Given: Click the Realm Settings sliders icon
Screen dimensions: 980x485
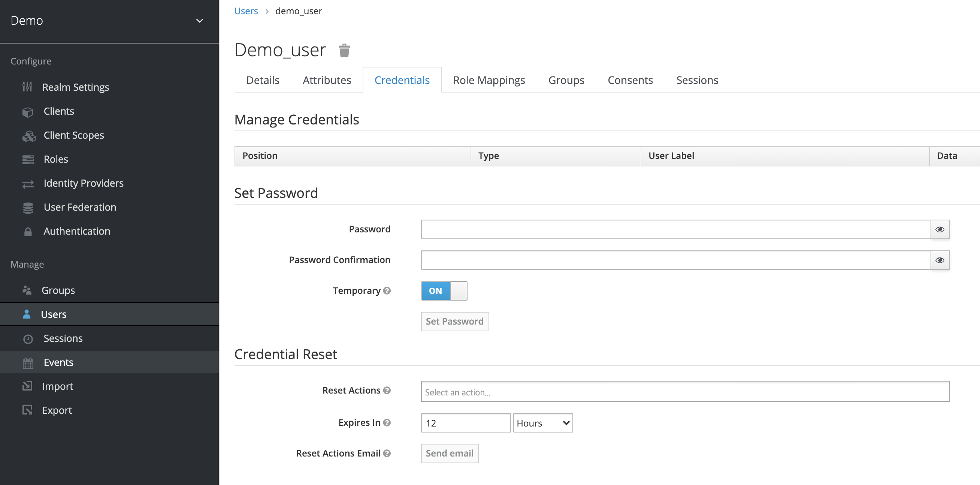Looking at the screenshot, I should pos(27,87).
